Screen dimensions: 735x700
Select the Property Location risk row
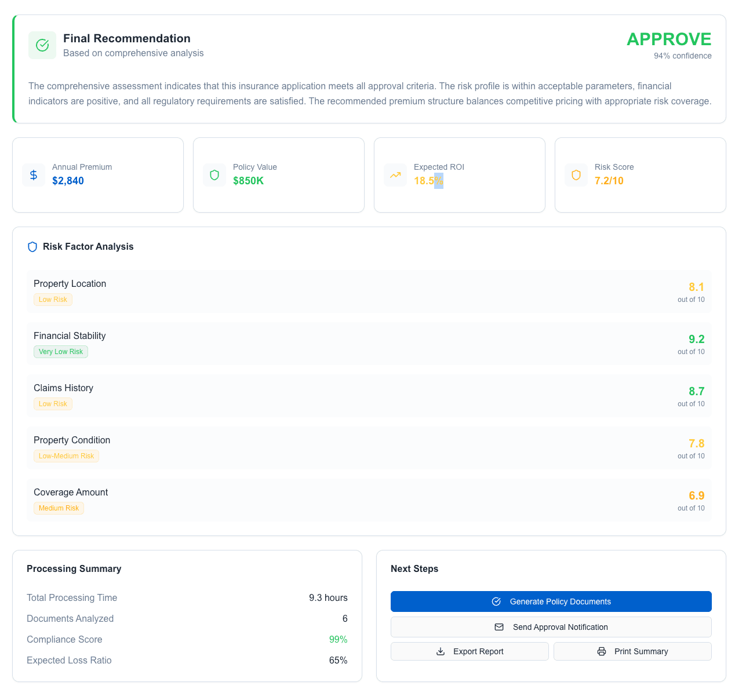tap(369, 291)
